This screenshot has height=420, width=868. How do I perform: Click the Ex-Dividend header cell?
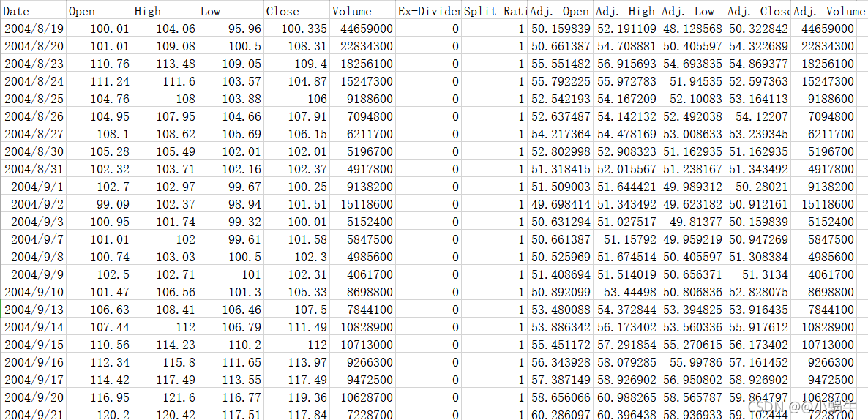click(x=429, y=11)
